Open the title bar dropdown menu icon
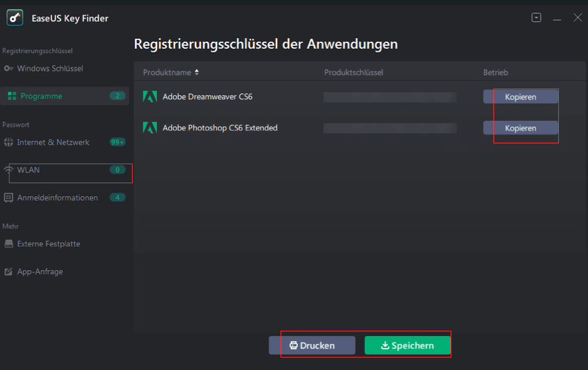 point(536,18)
